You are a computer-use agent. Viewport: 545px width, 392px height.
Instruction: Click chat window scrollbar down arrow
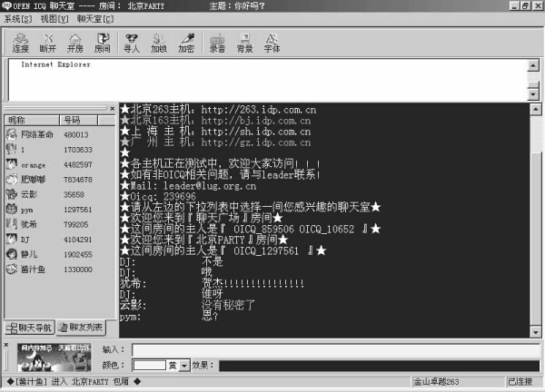536,332
